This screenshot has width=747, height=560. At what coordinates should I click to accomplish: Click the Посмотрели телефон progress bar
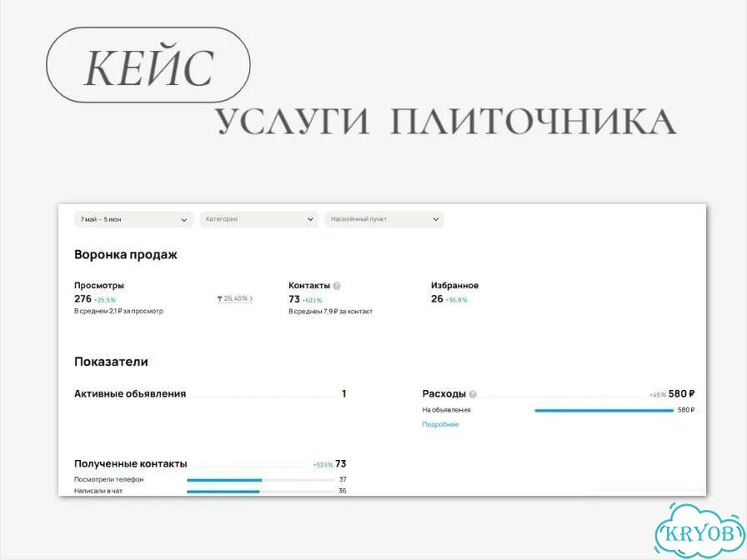260,480
